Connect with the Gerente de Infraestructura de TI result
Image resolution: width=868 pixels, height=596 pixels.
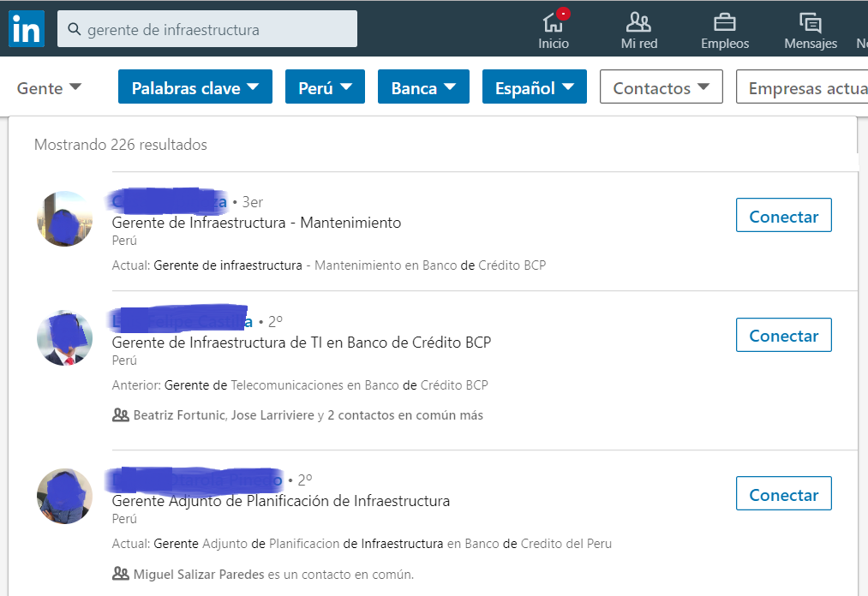click(x=783, y=335)
